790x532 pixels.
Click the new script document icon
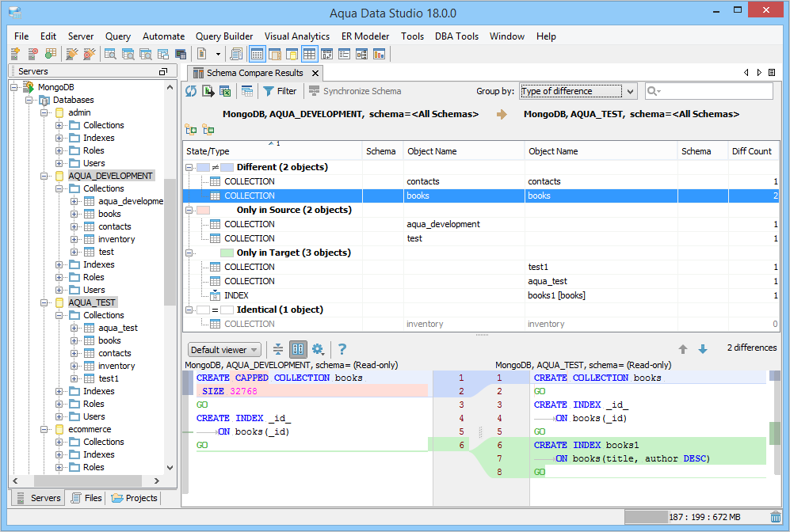201,54
